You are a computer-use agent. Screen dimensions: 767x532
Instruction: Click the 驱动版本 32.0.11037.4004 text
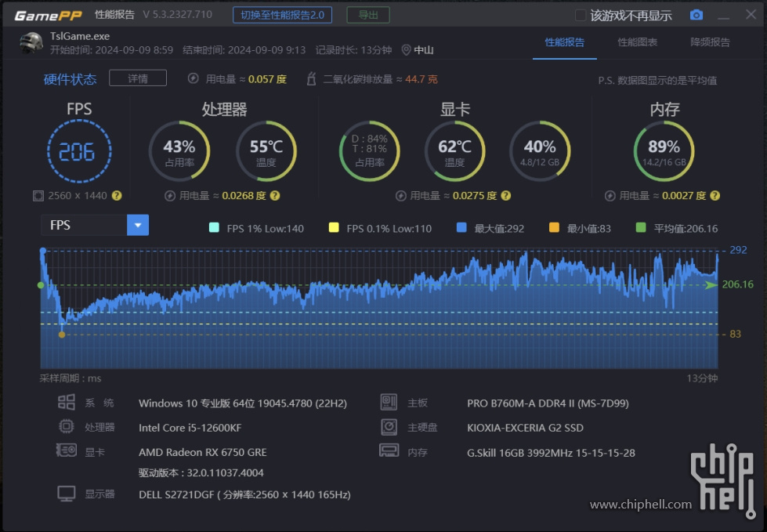(x=201, y=472)
